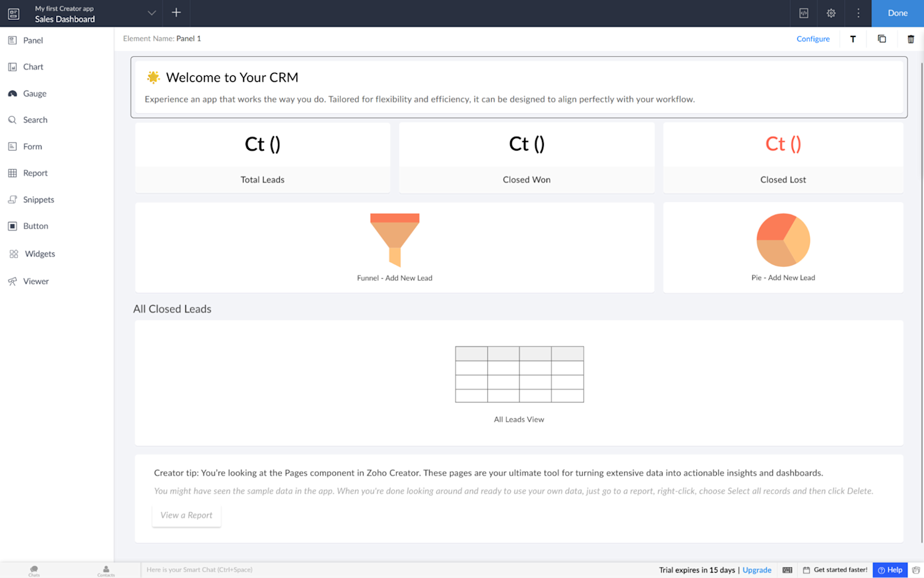Click the icon right of the Help button
This screenshot has width=924, height=578.
click(916, 570)
